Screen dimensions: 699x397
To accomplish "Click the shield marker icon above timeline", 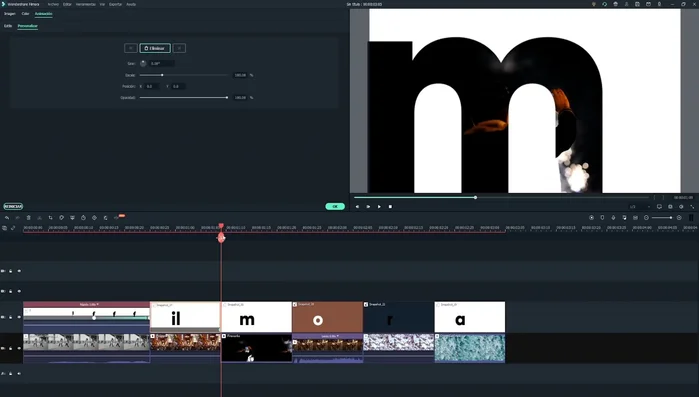I will point(602,218).
